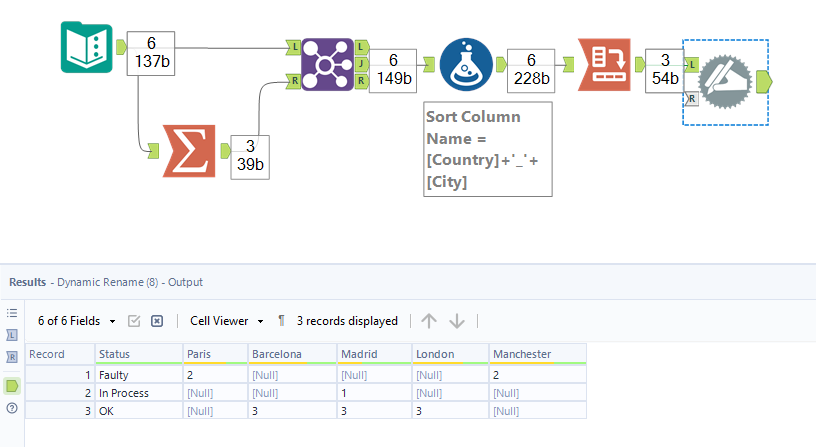Image resolution: width=816 pixels, height=447 pixels.
Task: Open the '6 of 6 Fields' dropdown
Action: tap(76, 321)
